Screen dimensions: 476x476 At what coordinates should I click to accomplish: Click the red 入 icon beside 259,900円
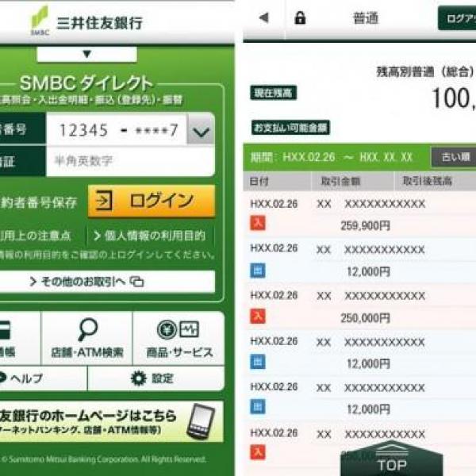click(x=258, y=223)
